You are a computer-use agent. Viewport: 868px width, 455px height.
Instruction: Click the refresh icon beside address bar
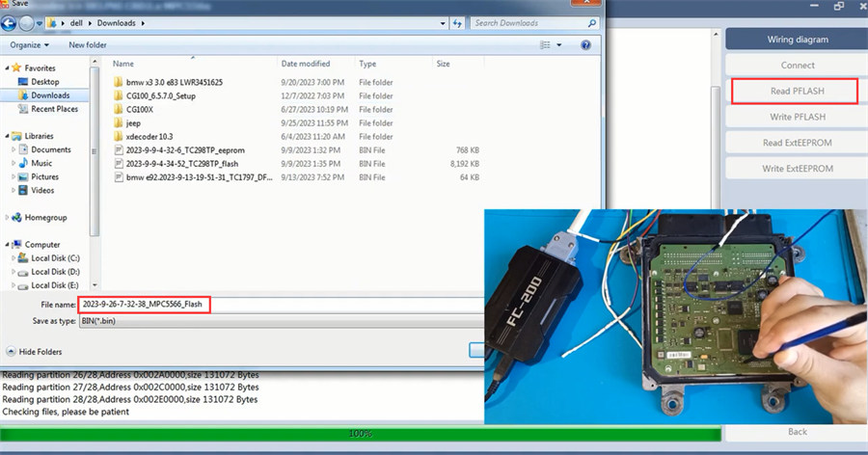tap(457, 23)
